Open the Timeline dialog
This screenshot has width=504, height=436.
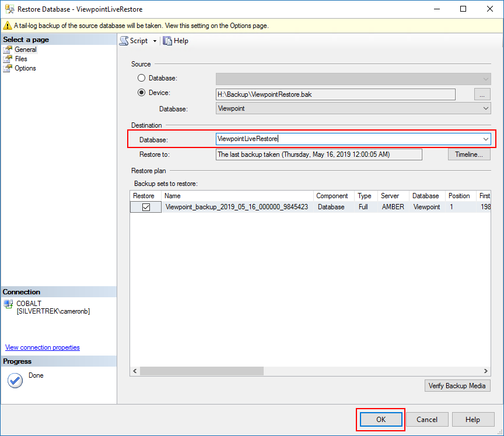[469, 154]
